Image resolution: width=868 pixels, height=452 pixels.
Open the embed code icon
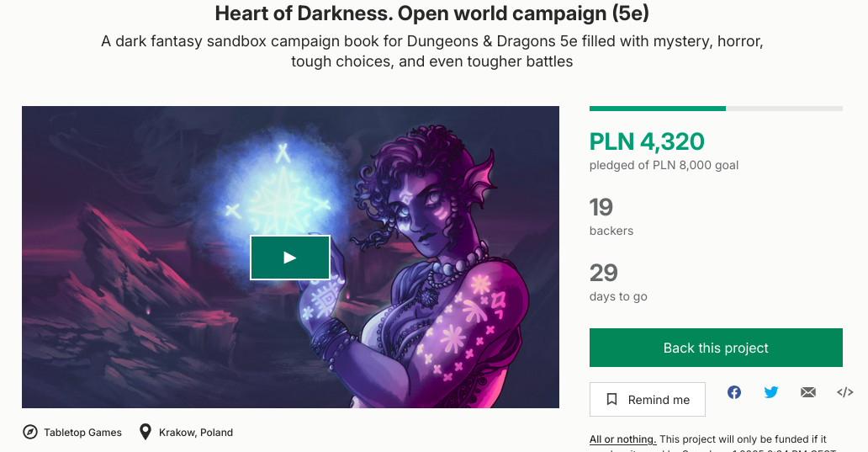[x=844, y=392]
